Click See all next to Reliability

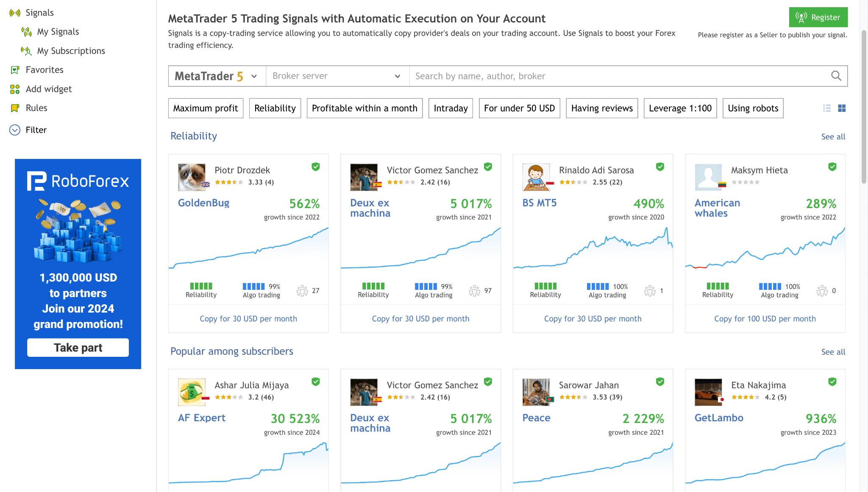click(x=833, y=136)
